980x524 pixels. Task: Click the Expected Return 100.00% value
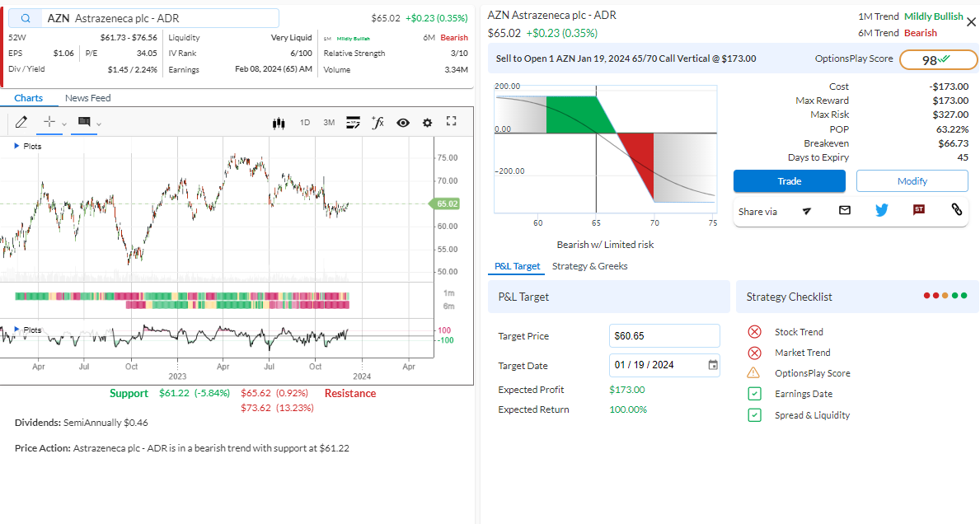point(628,409)
